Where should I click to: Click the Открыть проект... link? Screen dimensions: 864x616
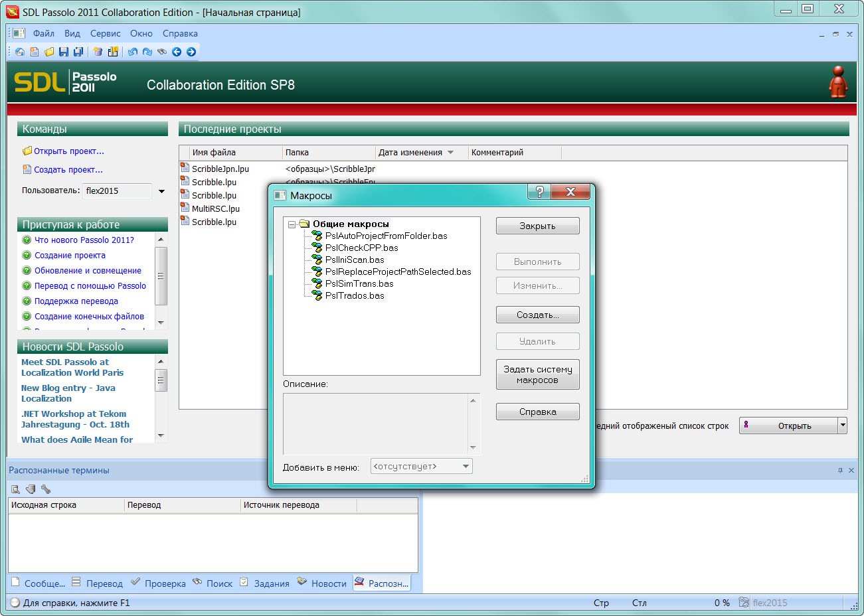[68, 151]
